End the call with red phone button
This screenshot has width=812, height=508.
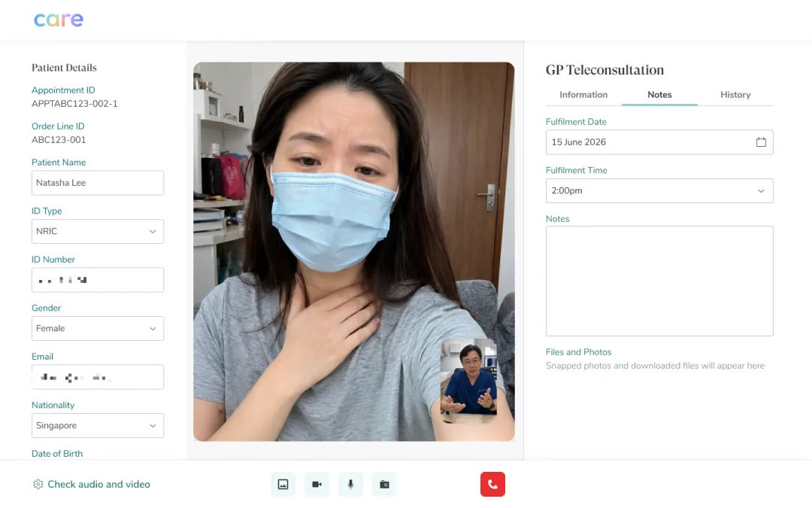pos(492,484)
